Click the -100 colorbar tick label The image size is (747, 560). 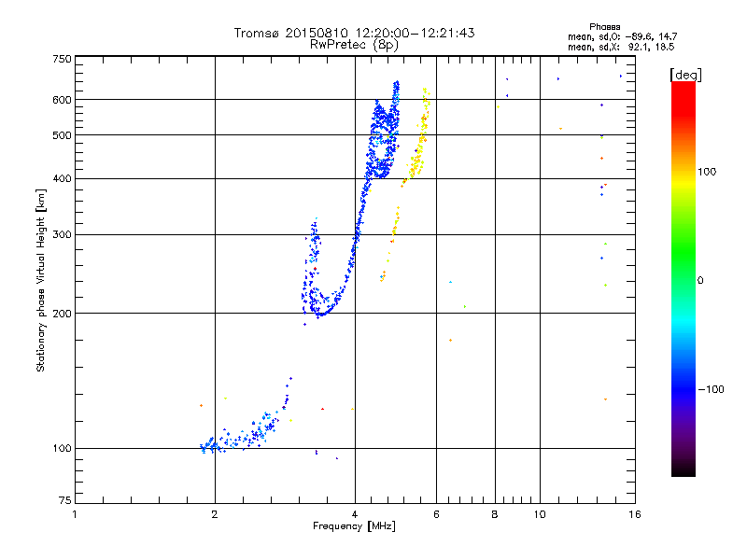point(712,389)
